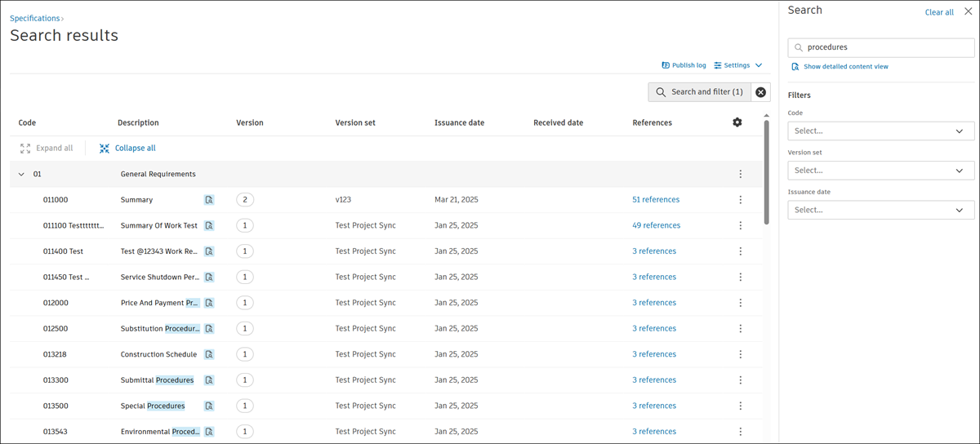The width and height of the screenshot is (980, 444).
Task: Open the Version set filter dropdown
Action: [880, 171]
